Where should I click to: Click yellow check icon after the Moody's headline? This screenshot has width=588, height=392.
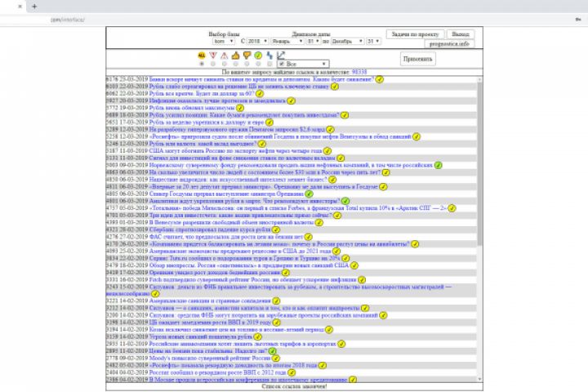click(276, 359)
